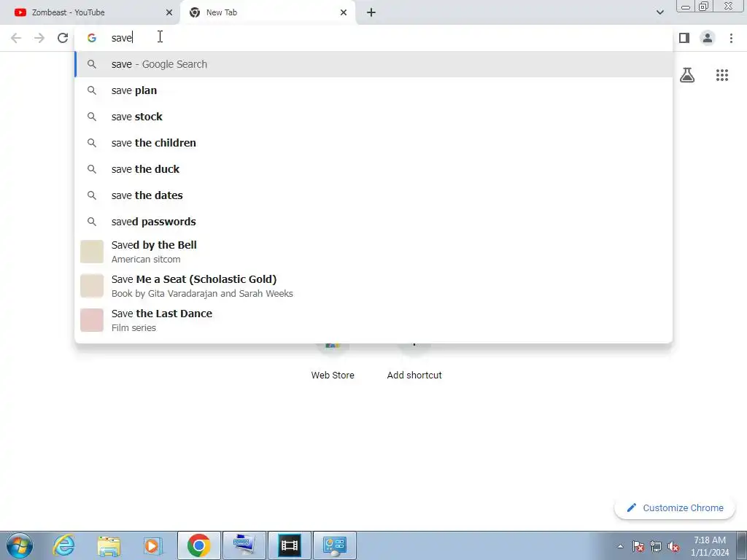Select 'Save the Last Dance' film suggestion
Image resolution: width=747 pixels, height=560 pixels.
(373, 320)
